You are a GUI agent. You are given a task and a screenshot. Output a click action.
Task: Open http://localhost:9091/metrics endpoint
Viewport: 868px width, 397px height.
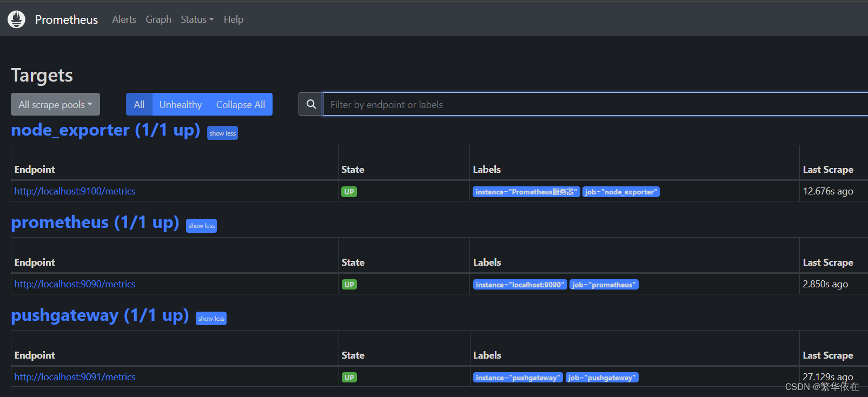75,377
